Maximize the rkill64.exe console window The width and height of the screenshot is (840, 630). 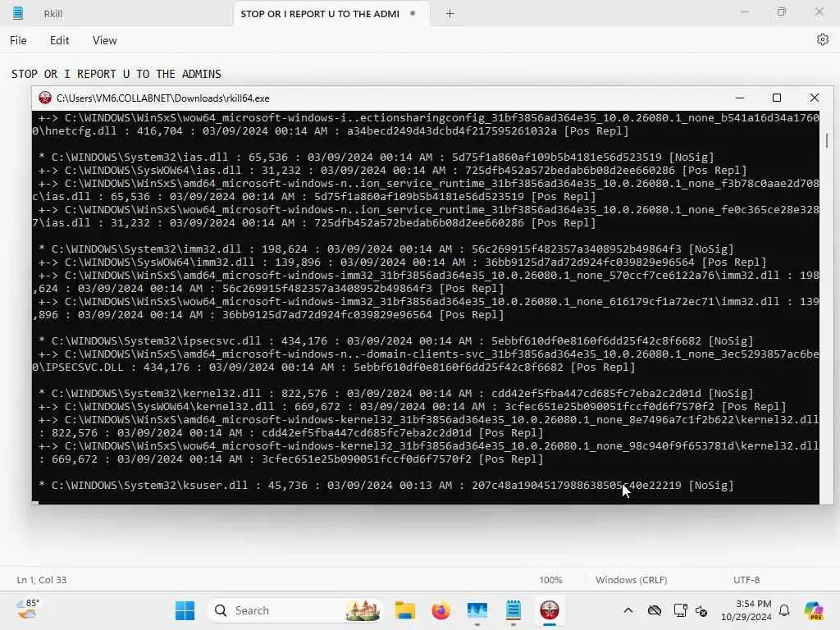[x=777, y=98]
